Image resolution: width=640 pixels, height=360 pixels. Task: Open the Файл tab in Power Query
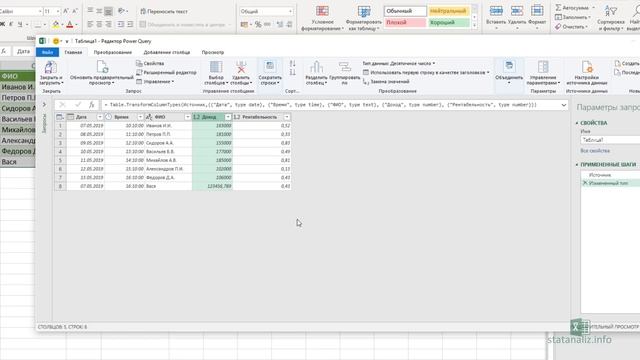click(x=47, y=52)
